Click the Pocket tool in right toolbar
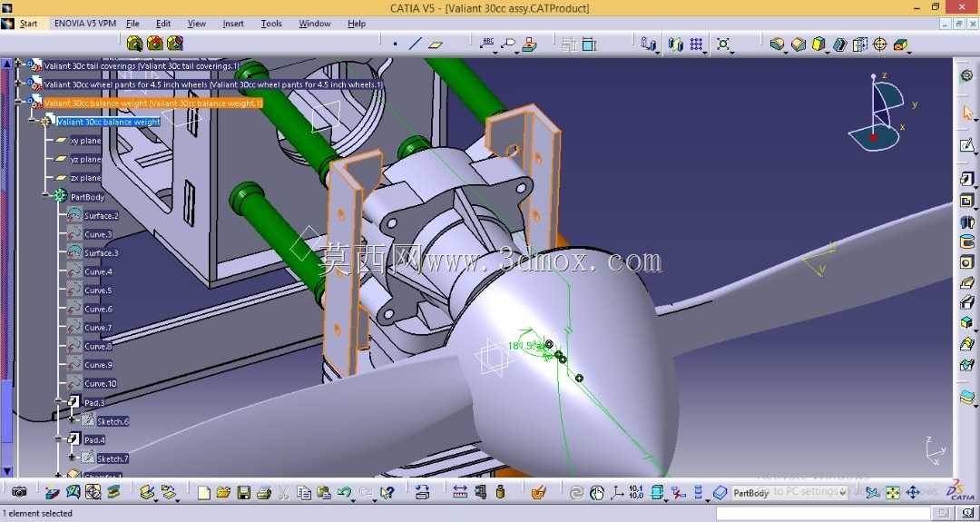 click(967, 201)
